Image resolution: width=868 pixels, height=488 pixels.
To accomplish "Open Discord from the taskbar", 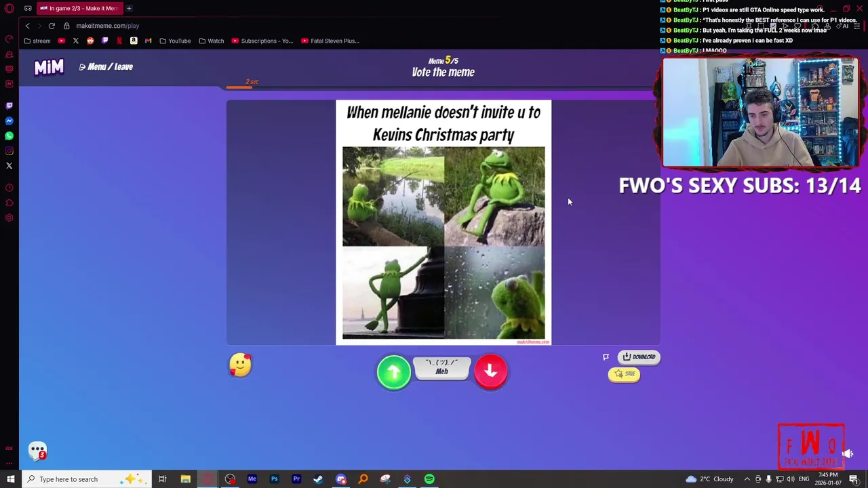I will (x=340, y=479).
